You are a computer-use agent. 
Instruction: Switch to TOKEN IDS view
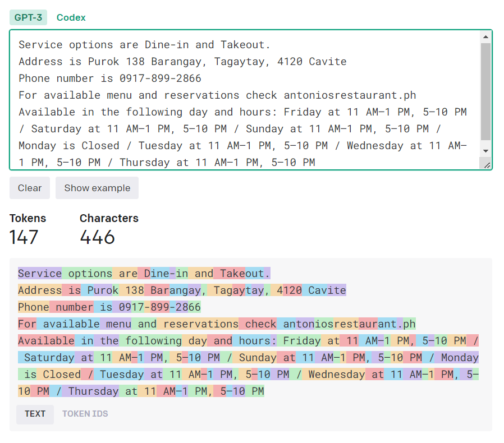(85, 414)
